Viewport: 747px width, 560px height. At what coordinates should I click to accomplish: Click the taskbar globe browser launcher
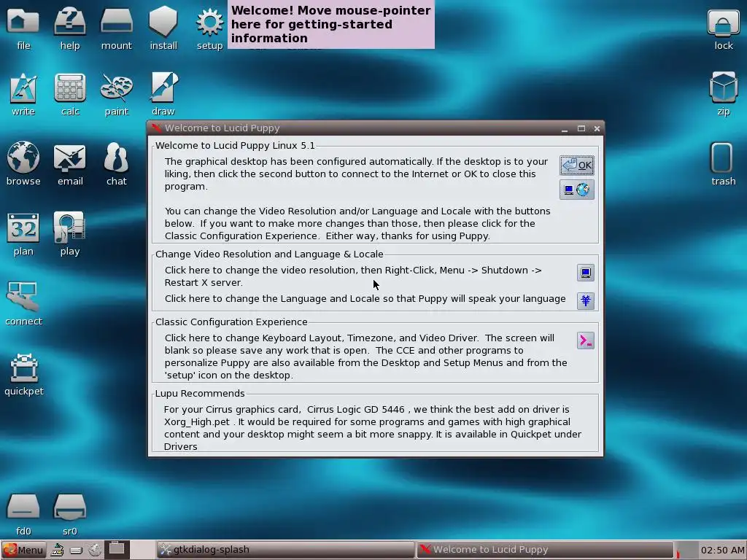tap(95, 550)
